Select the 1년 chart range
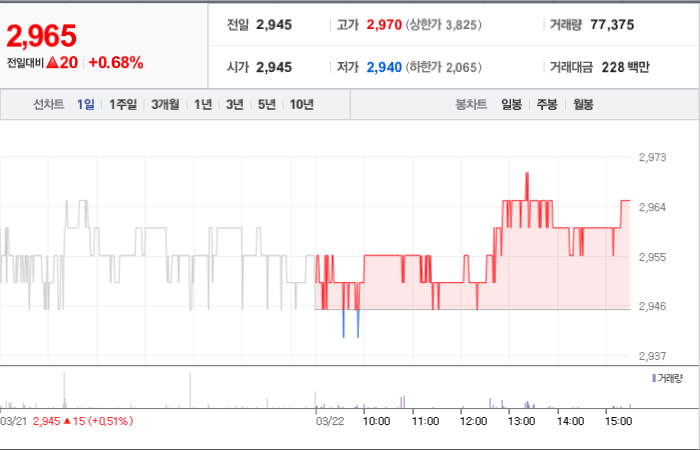This screenshot has height=450, width=700. [203, 104]
